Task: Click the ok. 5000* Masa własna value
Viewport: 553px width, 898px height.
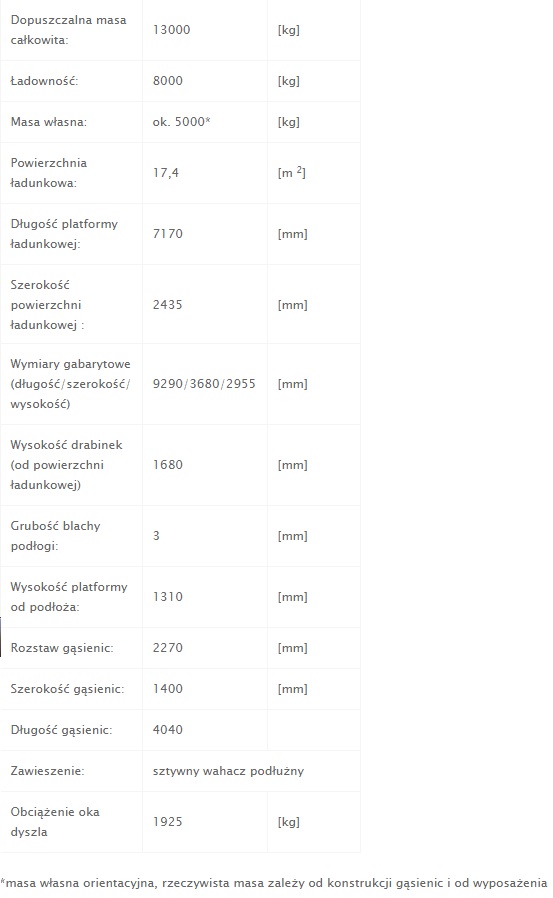Action: point(181,122)
